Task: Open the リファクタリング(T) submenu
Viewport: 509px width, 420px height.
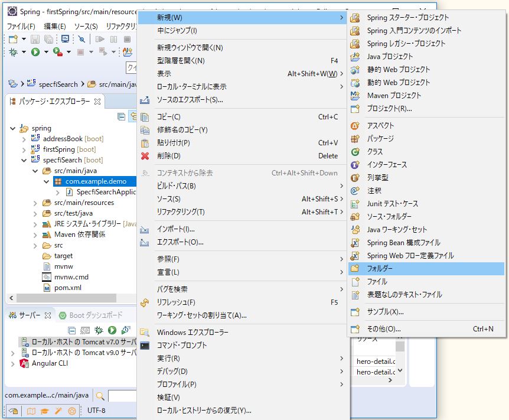Action: tap(242, 212)
